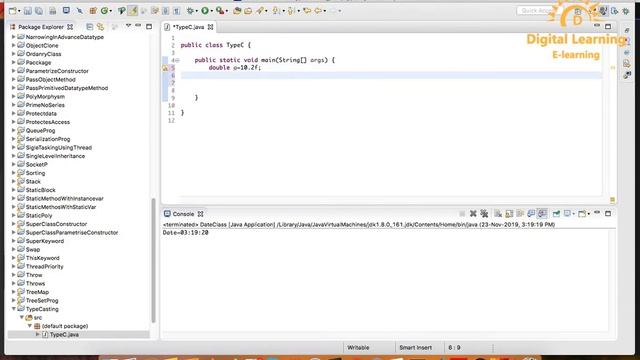The image size is (640, 360).
Task: Click Open Console icon
Action: (x=582, y=213)
